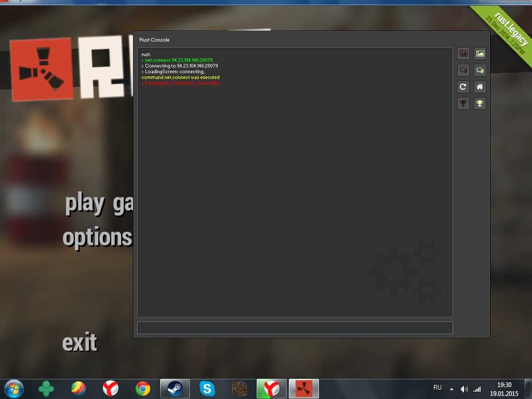The image size is (532, 399).
Task: Focus the console command input field
Action: (295, 328)
